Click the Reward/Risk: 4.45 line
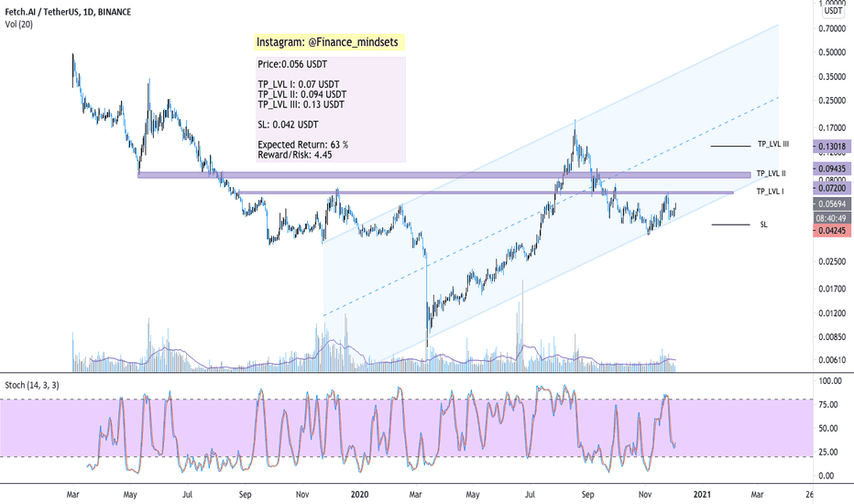The height and width of the screenshot is (504, 854). [x=295, y=155]
